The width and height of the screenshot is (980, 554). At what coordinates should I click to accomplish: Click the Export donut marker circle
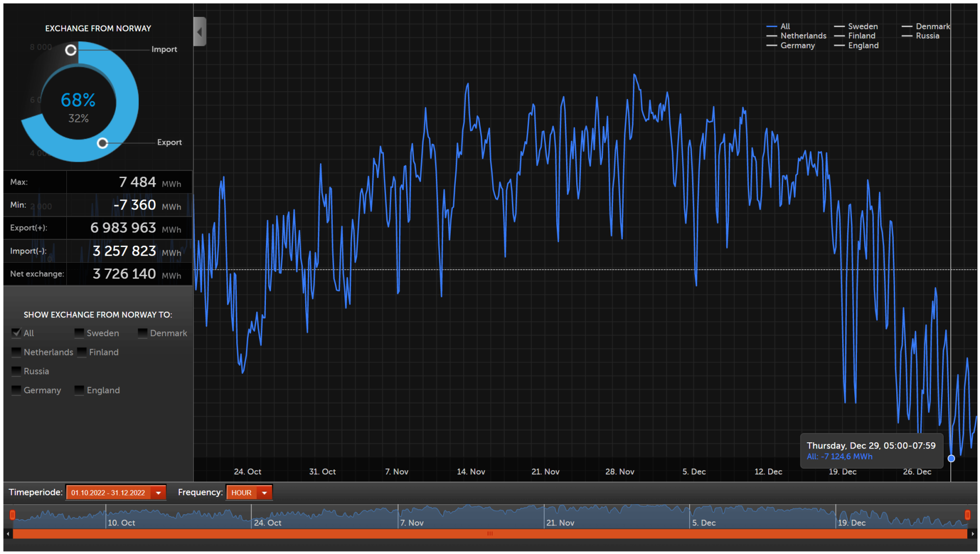pos(103,143)
